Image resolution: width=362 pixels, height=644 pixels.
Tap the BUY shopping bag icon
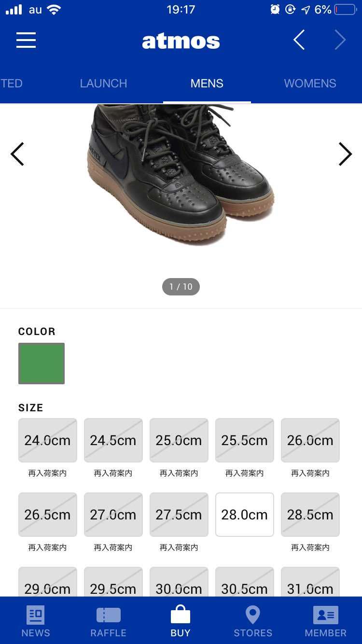tap(181, 615)
